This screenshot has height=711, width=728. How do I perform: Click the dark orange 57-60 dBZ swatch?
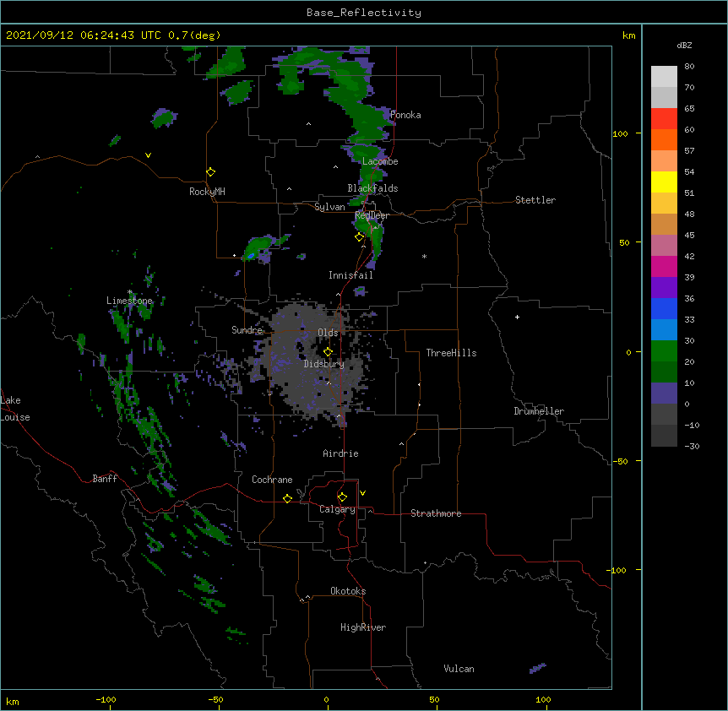point(664,139)
